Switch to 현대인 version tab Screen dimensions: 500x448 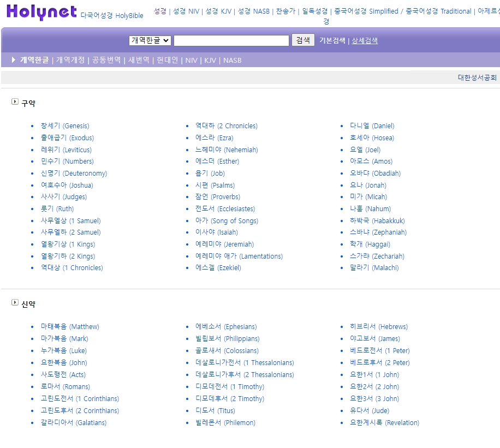point(168,60)
